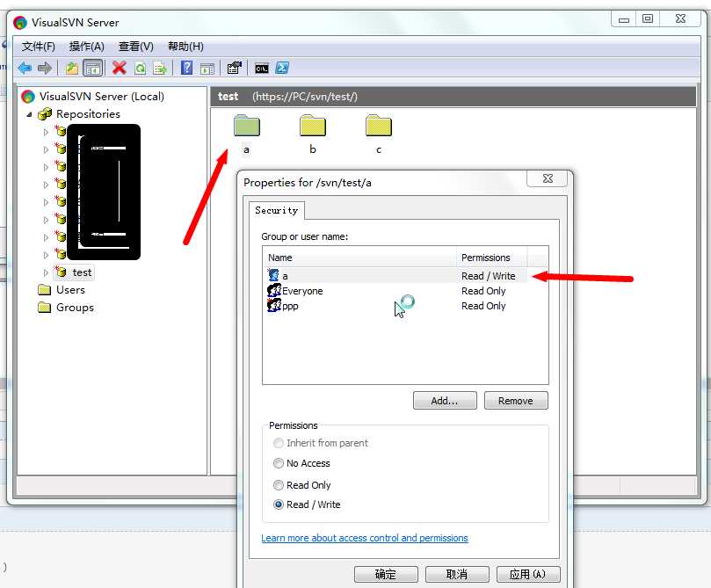Open the Properties toolbar icon
Screen dimensions: 711x588
point(235,68)
